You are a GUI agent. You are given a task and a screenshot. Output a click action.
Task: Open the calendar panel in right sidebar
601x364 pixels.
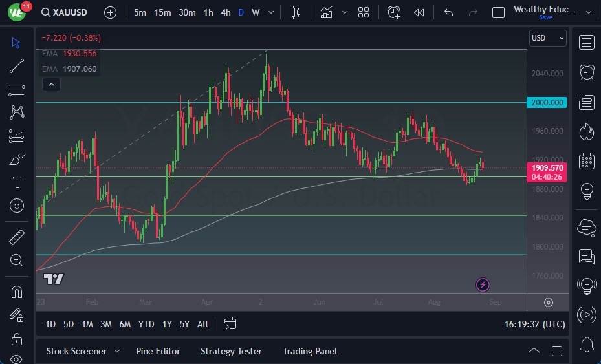[587, 161]
